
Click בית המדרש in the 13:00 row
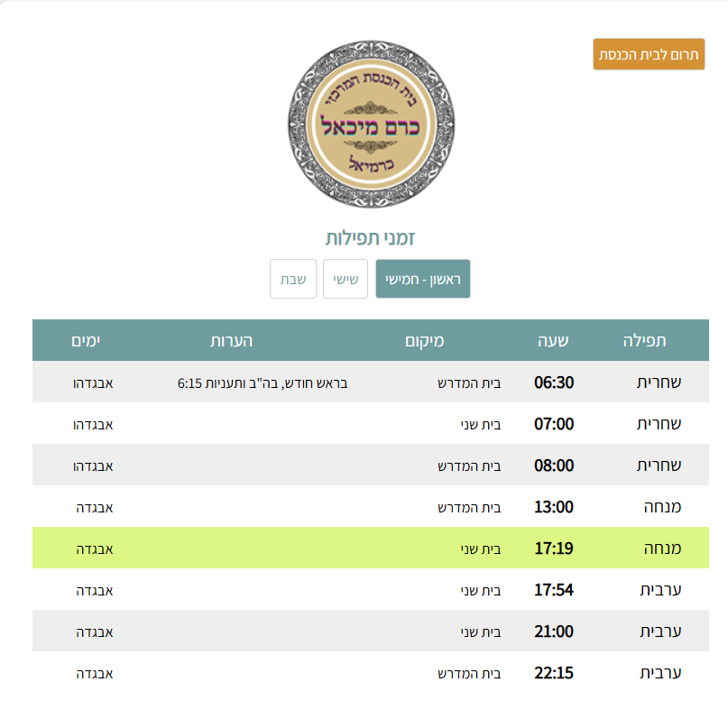tap(469, 508)
